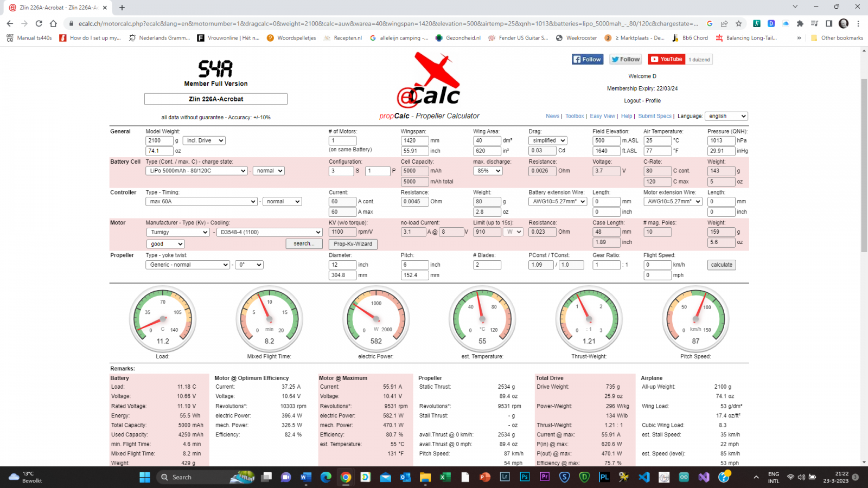Click the Wingspan 1420 mm field

[x=414, y=140]
